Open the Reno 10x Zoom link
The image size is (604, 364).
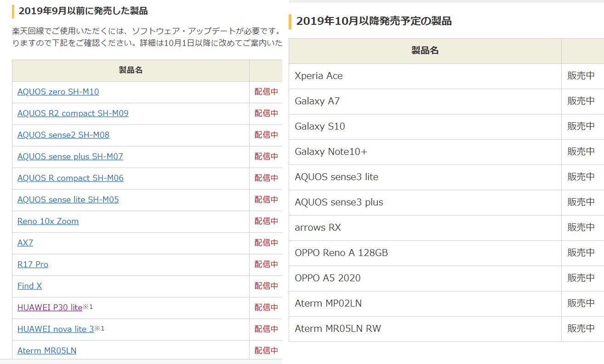tap(48, 221)
